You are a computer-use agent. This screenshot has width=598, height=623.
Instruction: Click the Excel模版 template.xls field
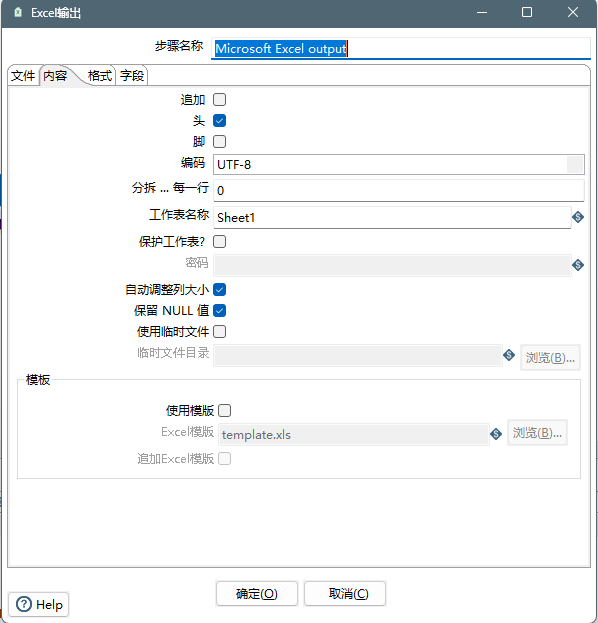pos(354,434)
